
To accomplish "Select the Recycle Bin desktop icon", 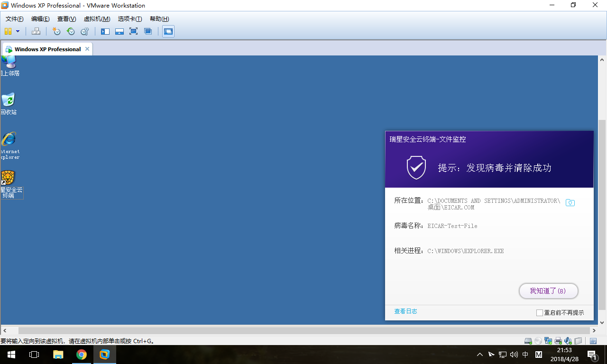I will (9, 104).
